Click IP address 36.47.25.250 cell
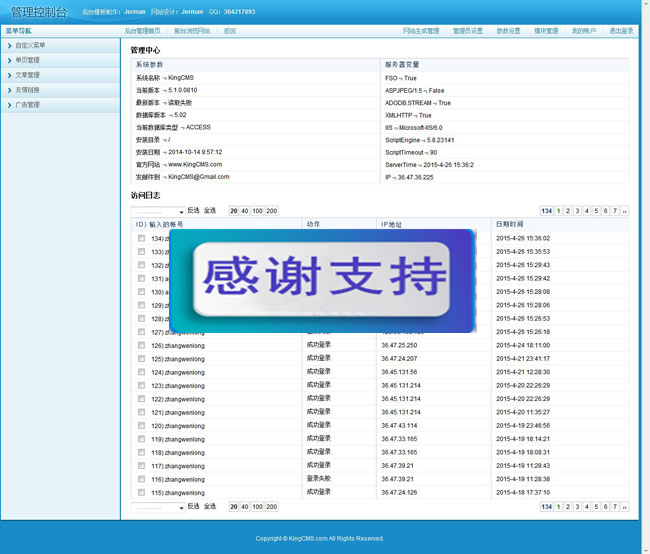Screen dimensions: 650x554 (x=399, y=345)
